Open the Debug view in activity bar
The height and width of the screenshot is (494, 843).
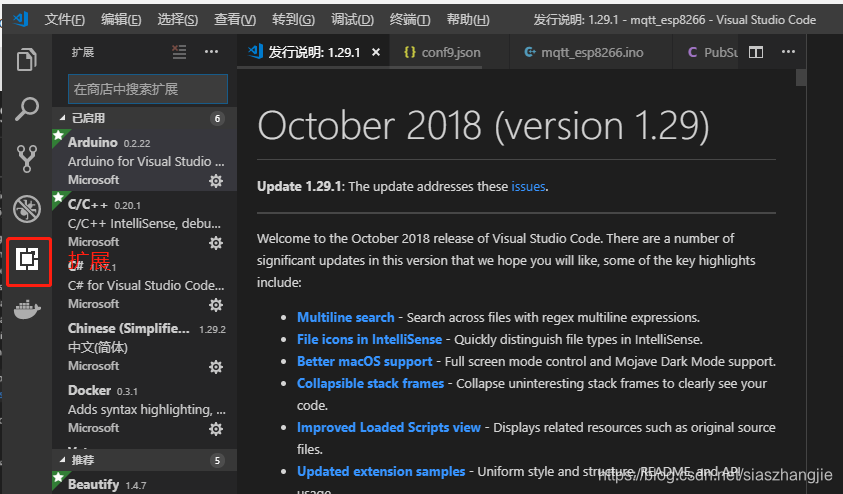(26, 209)
